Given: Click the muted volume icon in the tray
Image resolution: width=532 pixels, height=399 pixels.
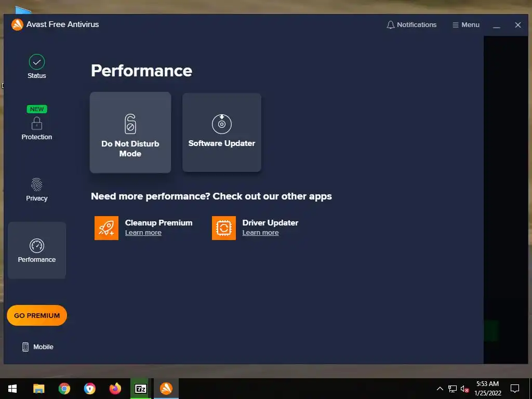Looking at the screenshot, I should (x=465, y=389).
